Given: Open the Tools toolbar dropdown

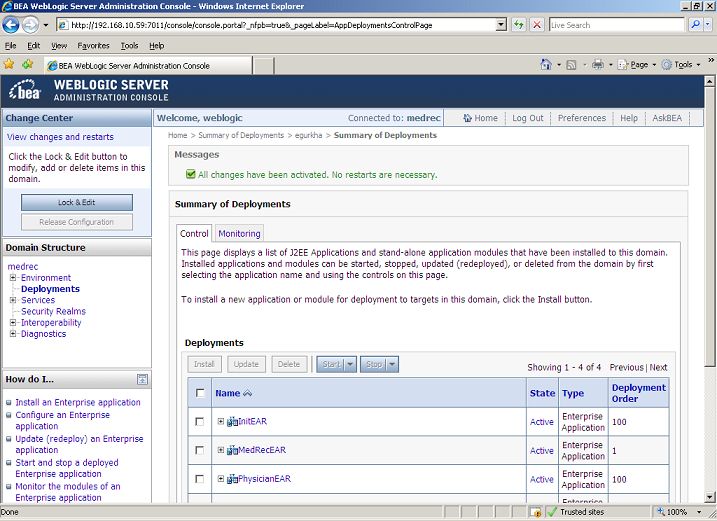Looking at the screenshot, I should [x=681, y=64].
